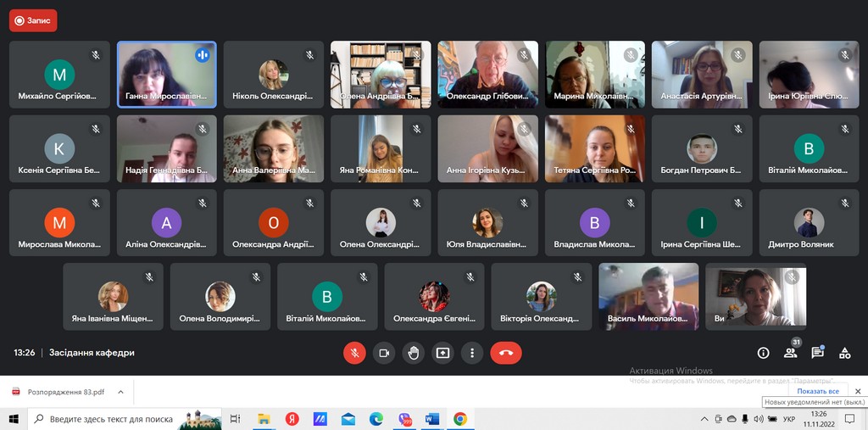Open meeting details info icon
The image size is (868, 430).
[763, 353]
